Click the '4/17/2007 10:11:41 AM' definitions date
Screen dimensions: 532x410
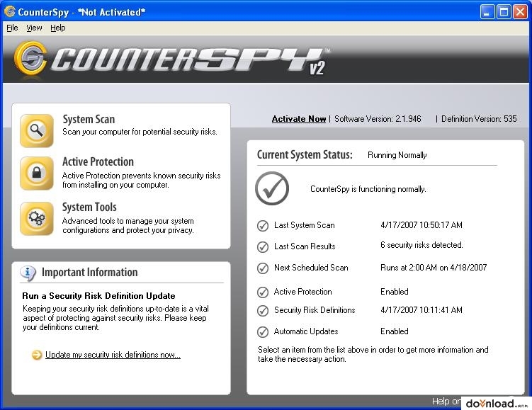click(421, 310)
